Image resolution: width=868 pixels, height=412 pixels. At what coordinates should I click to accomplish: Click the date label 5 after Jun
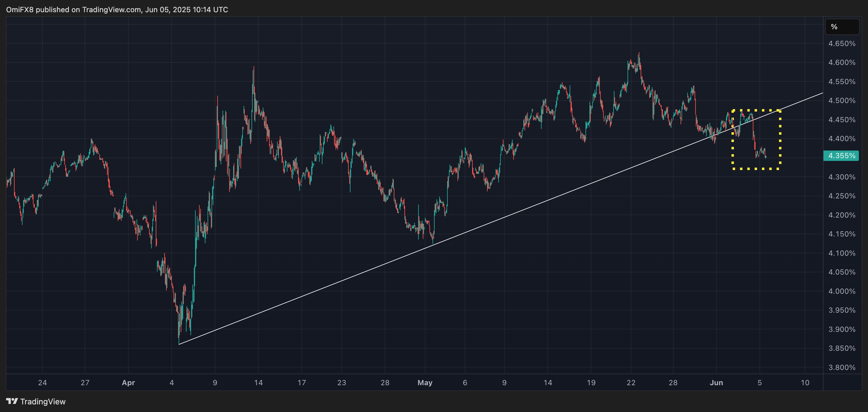pyautogui.click(x=759, y=383)
